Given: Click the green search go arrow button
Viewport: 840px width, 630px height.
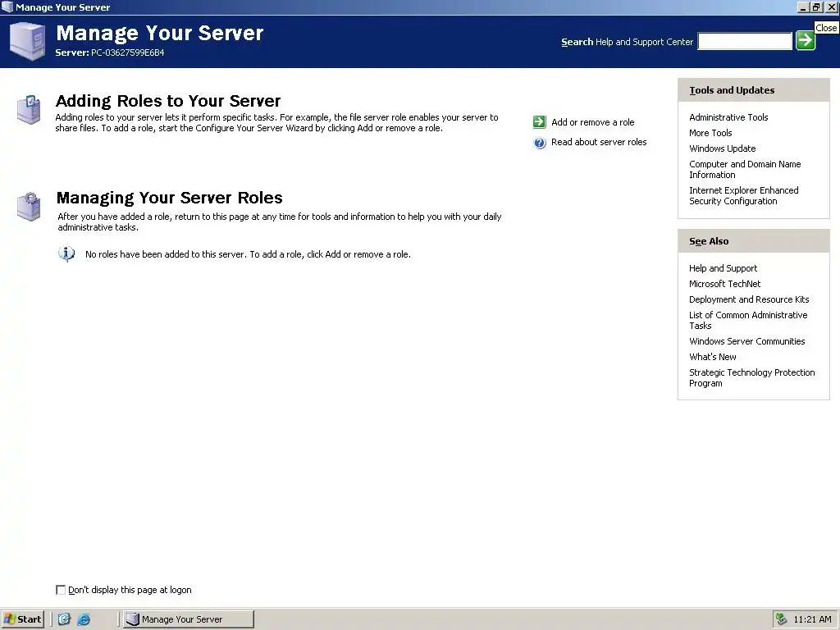Looking at the screenshot, I should pos(806,40).
